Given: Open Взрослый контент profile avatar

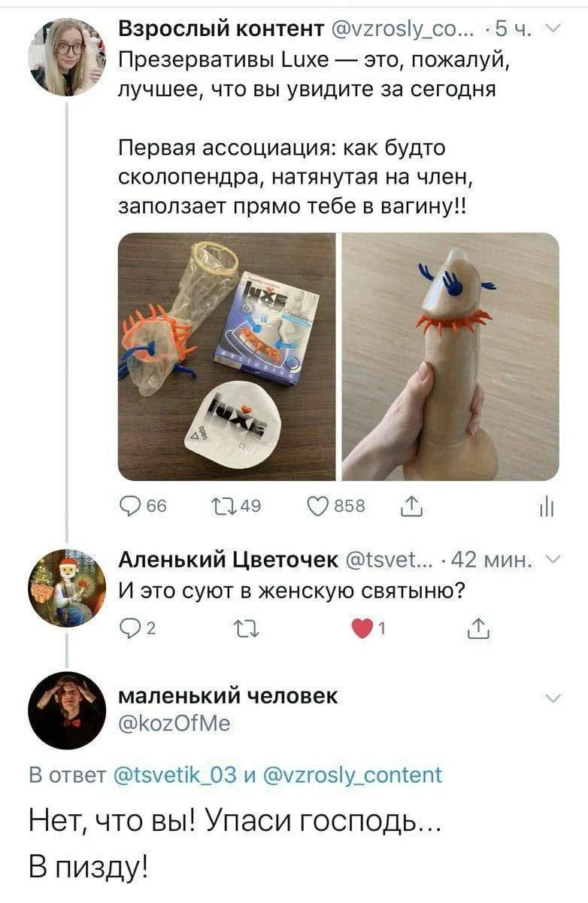Looking at the screenshot, I should pos(67,57).
